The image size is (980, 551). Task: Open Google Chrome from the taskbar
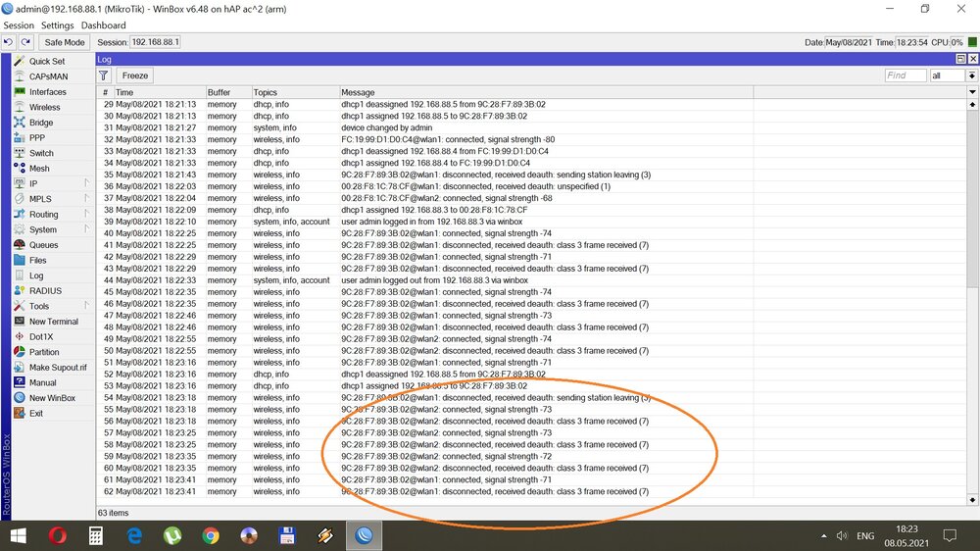(211, 535)
